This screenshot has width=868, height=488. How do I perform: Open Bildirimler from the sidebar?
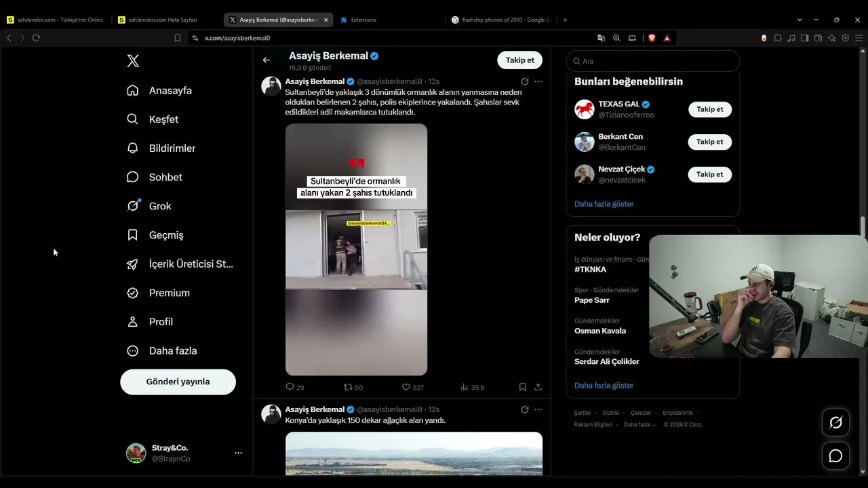[x=161, y=148]
